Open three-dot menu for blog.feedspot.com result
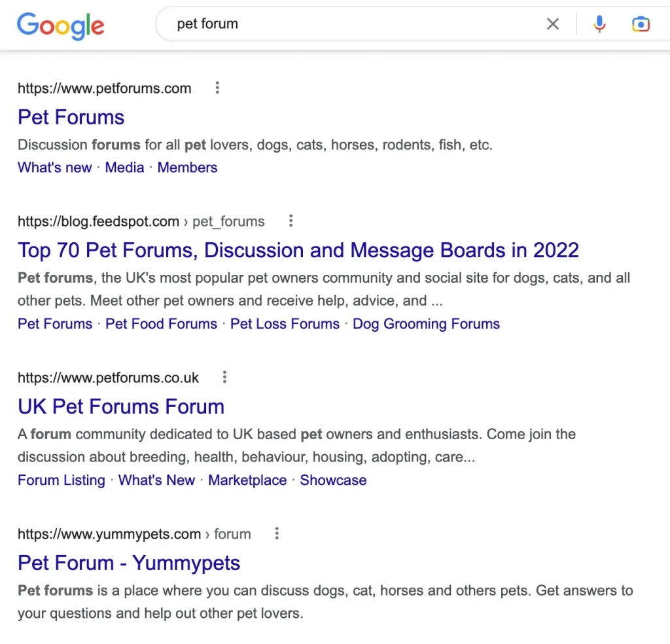Viewport: 670px width, 644px height. click(x=291, y=221)
